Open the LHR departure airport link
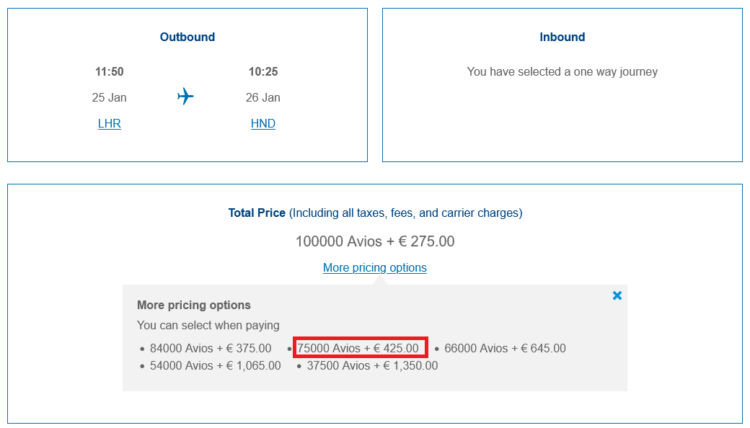750x428 pixels. point(109,124)
